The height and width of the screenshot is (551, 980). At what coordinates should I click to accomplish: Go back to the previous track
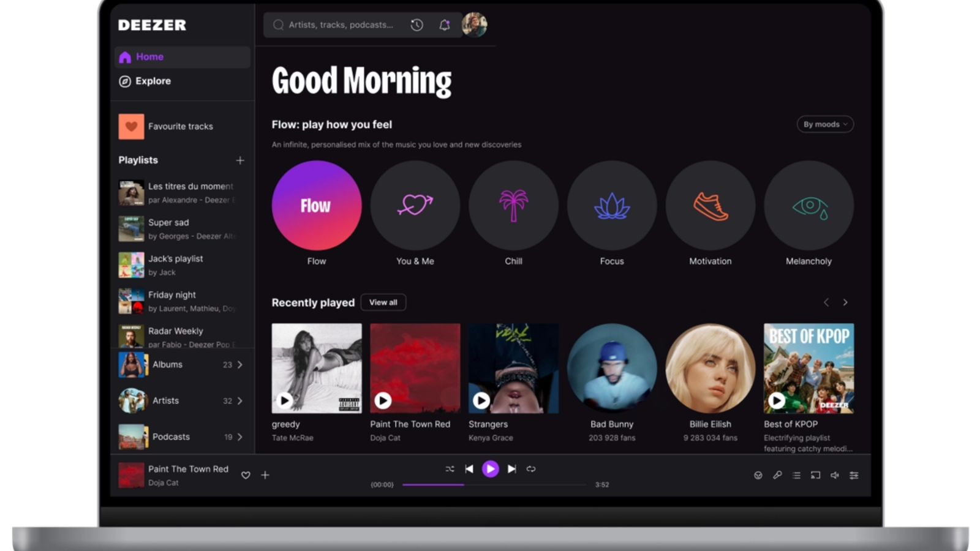[x=469, y=469]
